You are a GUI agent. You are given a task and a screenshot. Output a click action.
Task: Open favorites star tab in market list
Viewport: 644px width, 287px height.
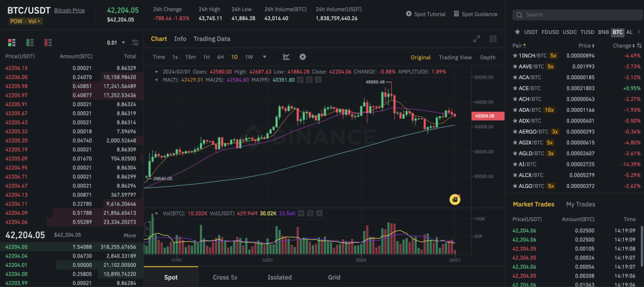click(x=517, y=31)
